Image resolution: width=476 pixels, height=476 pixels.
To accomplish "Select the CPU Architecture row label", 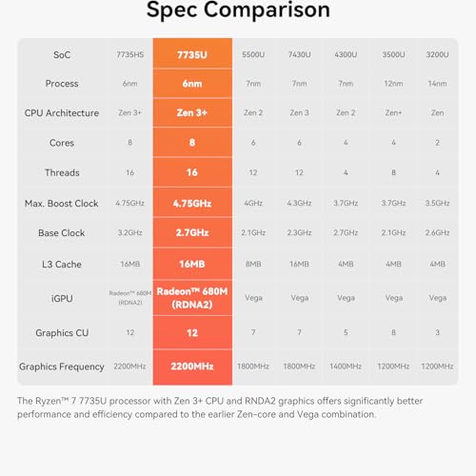I will click(x=62, y=113).
